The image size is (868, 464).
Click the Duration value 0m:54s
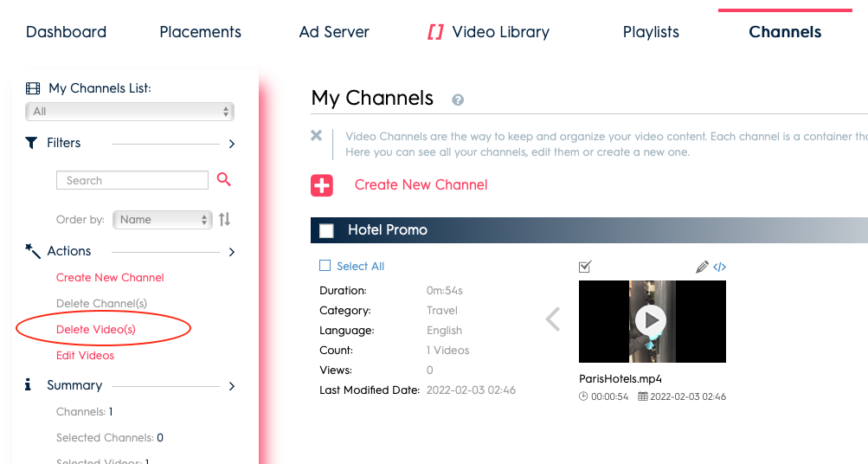445,291
